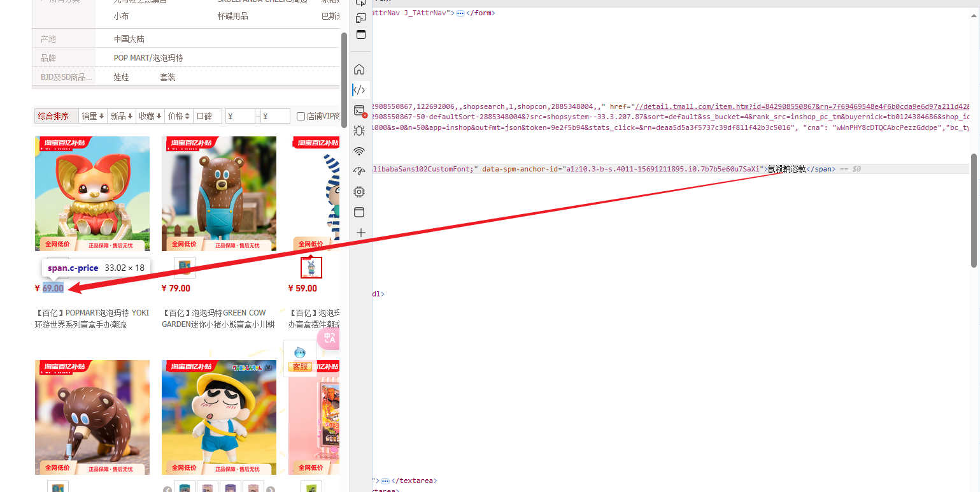Open the 泡泡玛特GREEN COW product title
Viewport: 980px width, 492px height.
coord(218,319)
